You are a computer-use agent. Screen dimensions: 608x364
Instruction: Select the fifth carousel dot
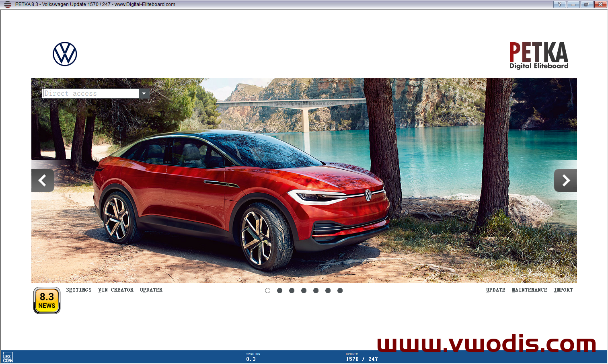tap(316, 290)
